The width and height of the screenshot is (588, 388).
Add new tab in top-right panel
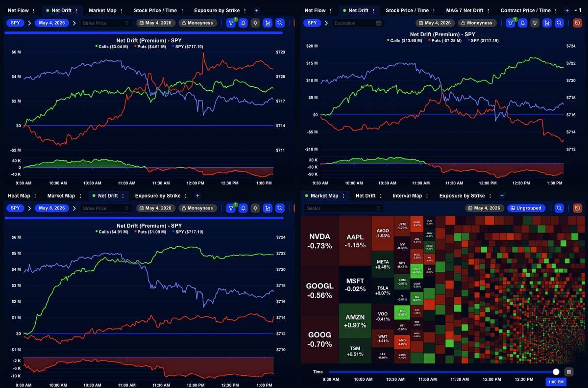pyautogui.click(x=567, y=10)
